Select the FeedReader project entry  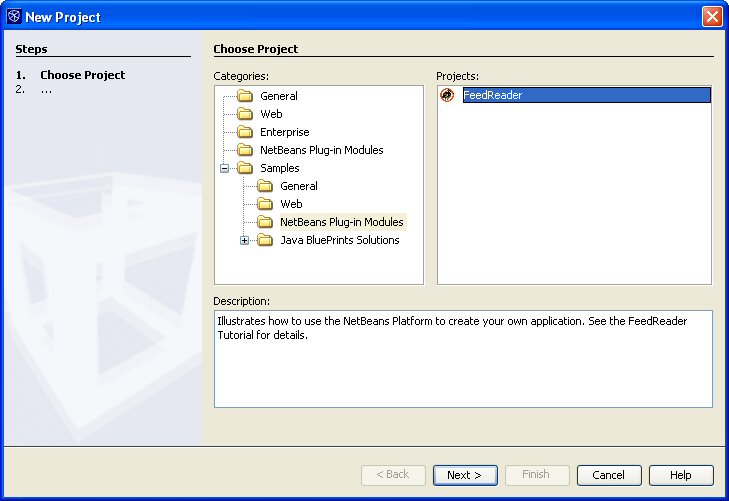pyautogui.click(x=587, y=95)
